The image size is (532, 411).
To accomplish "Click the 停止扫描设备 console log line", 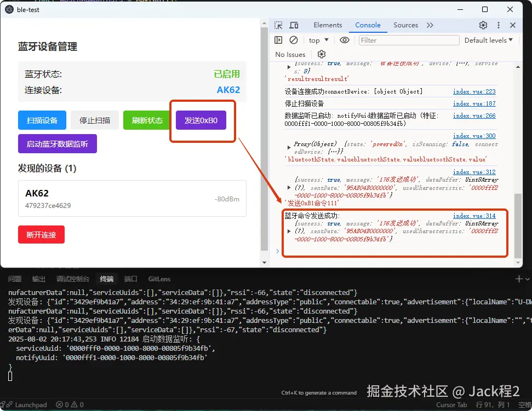I will coord(304,103).
